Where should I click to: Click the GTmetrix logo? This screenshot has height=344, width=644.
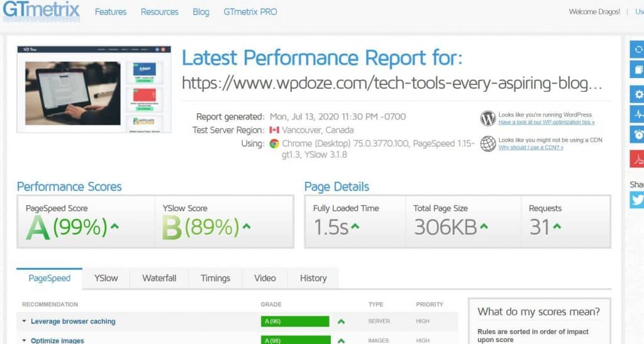pyautogui.click(x=41, y=9)
